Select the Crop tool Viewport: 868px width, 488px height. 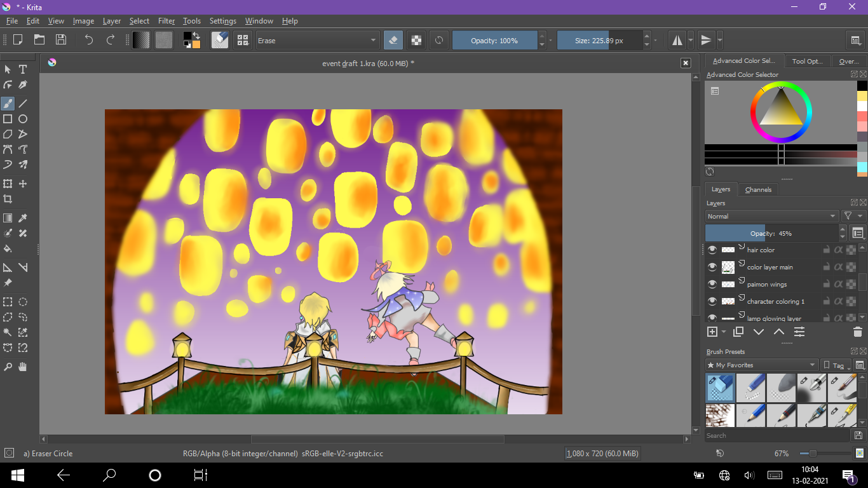(8, 199)
